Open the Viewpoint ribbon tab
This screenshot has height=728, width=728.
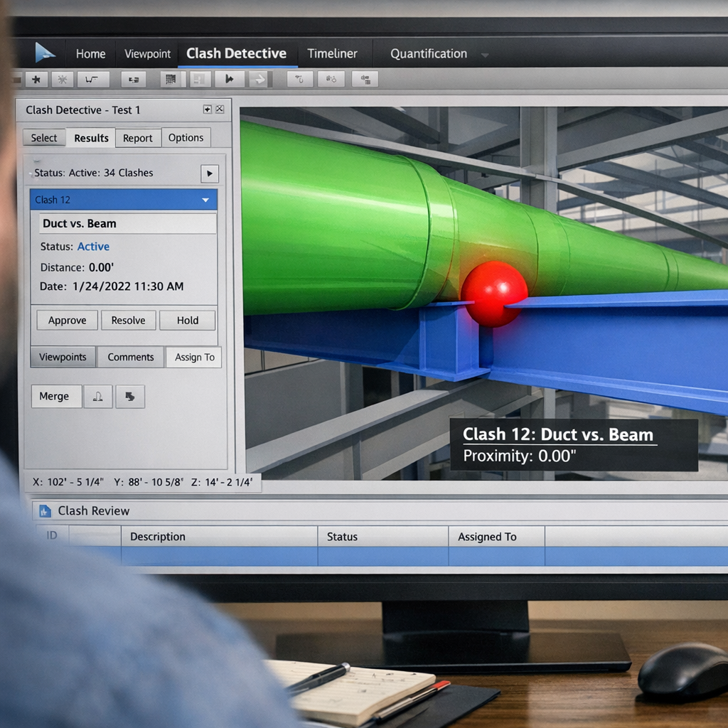click(x=147, y=54)
